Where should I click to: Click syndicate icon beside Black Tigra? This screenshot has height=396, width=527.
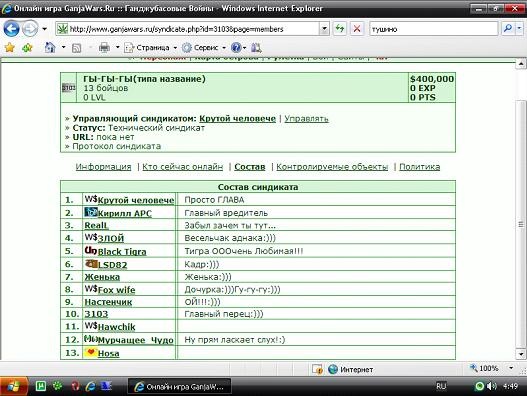[91, 250]
